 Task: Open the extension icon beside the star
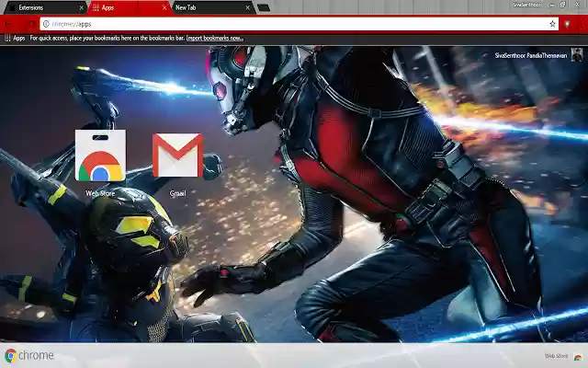(568, 24)
